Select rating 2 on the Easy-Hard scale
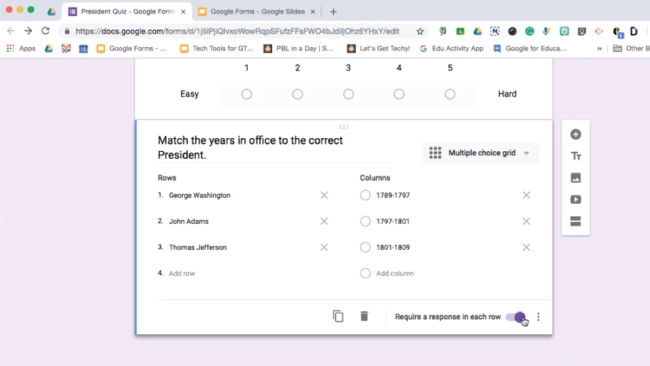 point(297,94)
